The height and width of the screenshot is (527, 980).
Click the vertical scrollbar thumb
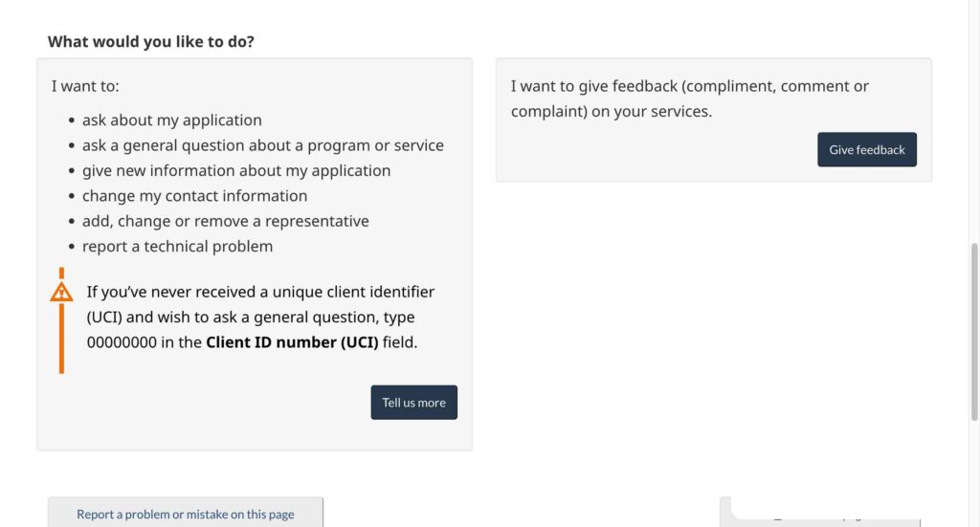[x=974, y=331]
